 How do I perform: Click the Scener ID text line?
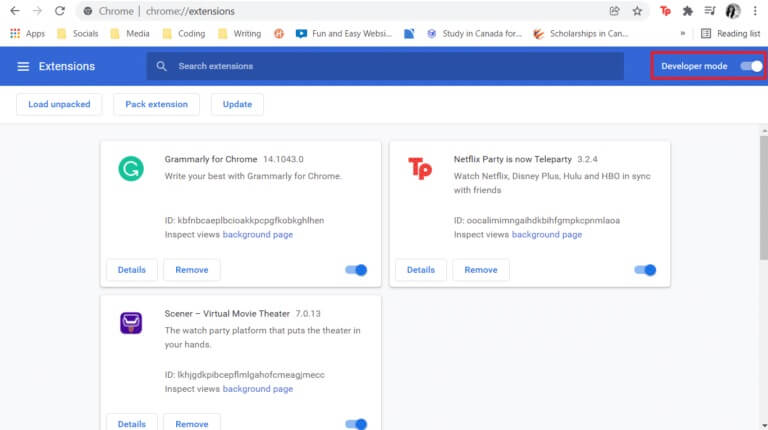tap(244, 375)
